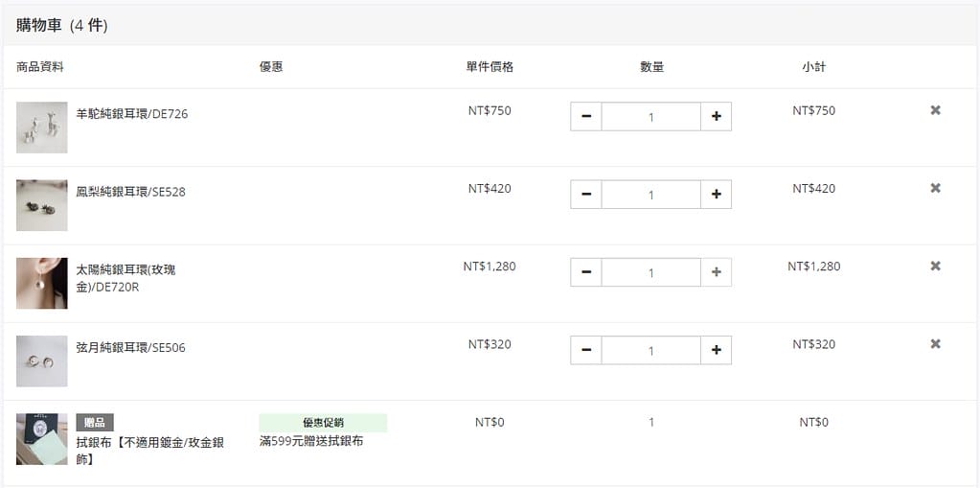Remove 鳳梨純銀耳環 from the cart

coord(935,188)
